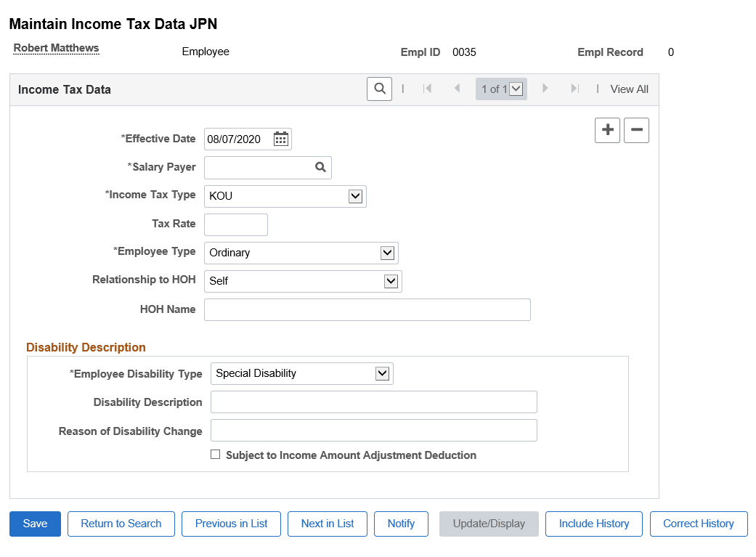756x557 pixels.
Task: Open the Effective Date calendar picker
Action: (x=280, y=139)
